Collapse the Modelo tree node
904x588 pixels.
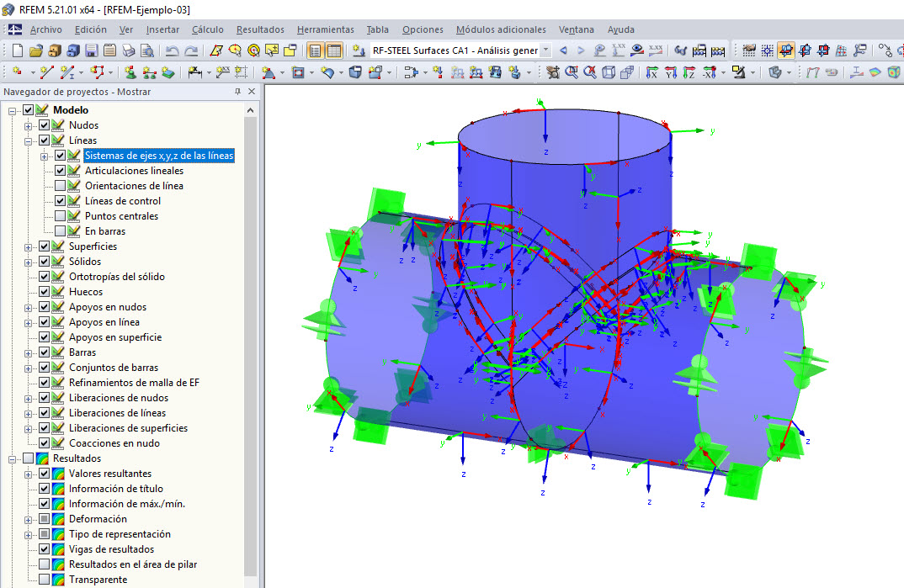tap(12, 110)
